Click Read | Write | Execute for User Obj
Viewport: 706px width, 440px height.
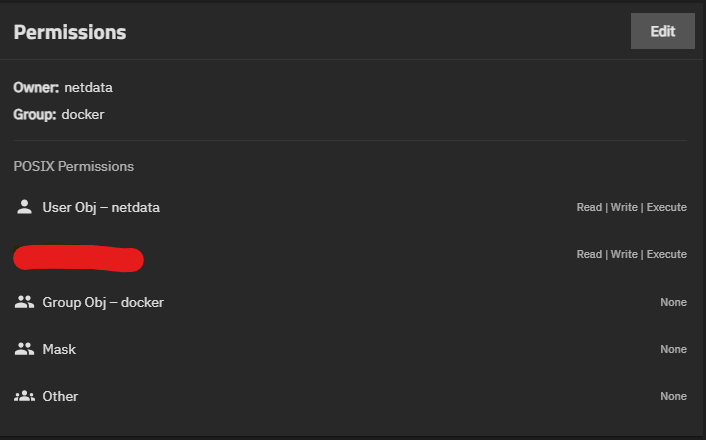631,208
